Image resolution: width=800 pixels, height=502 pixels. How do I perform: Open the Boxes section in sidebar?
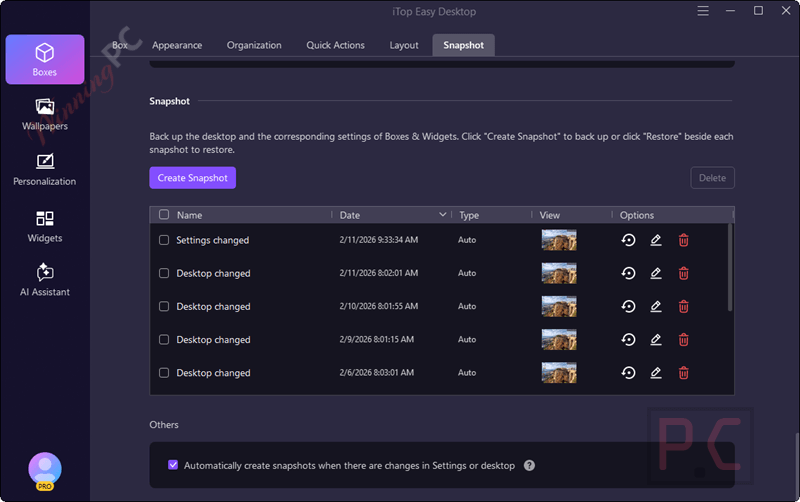(45, 59)
